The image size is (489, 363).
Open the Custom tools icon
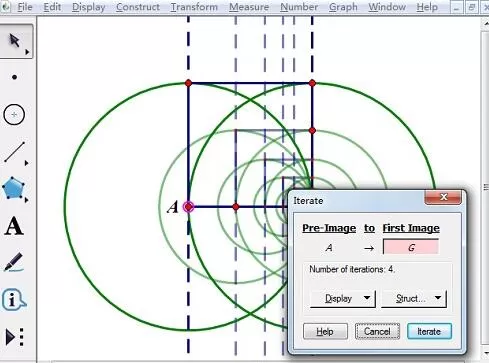(x=15, y=337)
